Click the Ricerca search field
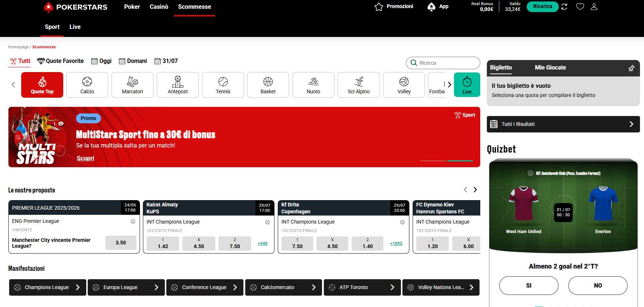Viewport: 644px width, 307px height. pyautogui.click(x=443, y=63)
